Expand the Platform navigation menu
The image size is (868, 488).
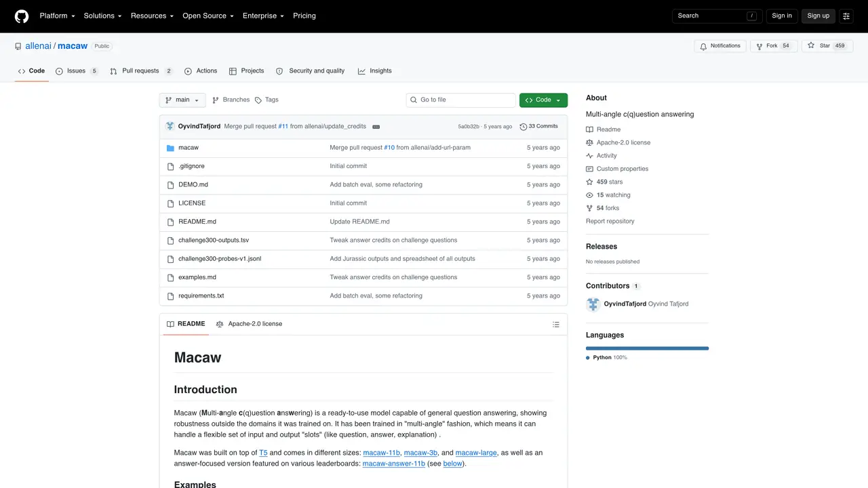click(x=57, y=16)
